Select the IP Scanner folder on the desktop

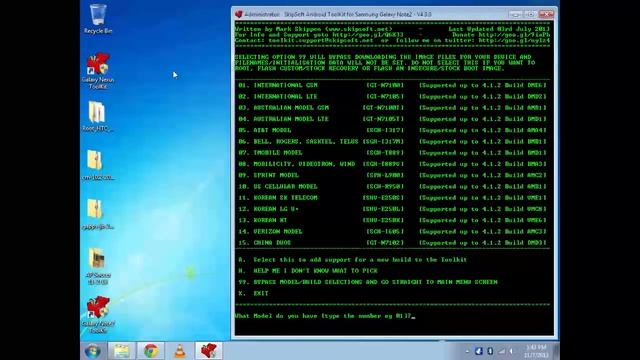(97, 266)
